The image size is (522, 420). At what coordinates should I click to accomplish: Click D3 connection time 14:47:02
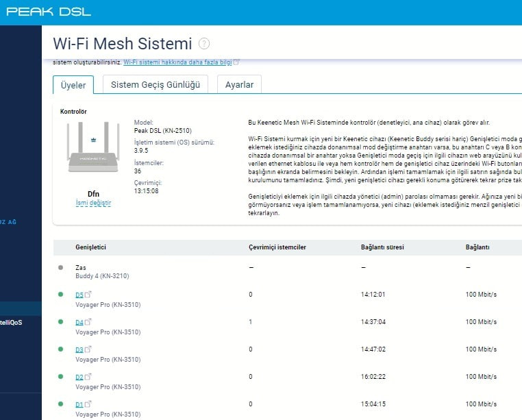[x=373, y=349]
